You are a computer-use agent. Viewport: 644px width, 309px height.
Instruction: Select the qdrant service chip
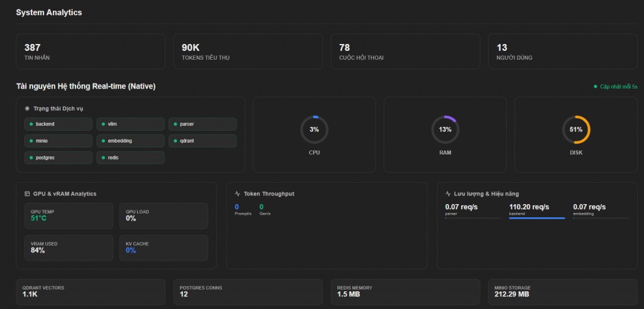coord(203,141)
